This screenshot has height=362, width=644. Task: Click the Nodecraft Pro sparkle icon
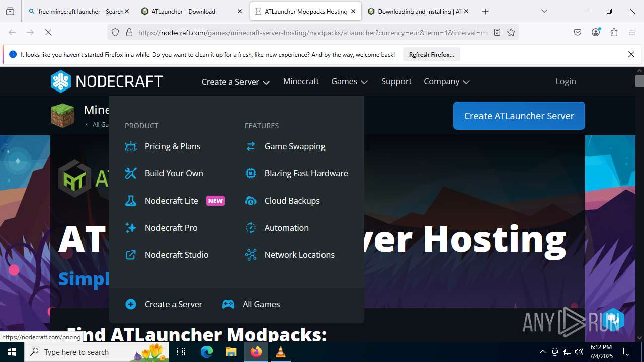coord(131,228)
